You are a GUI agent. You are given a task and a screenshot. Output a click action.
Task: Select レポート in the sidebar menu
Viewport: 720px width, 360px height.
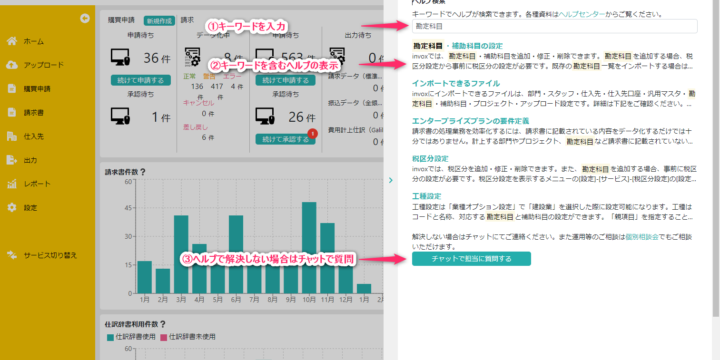click(x=37, y=184)
